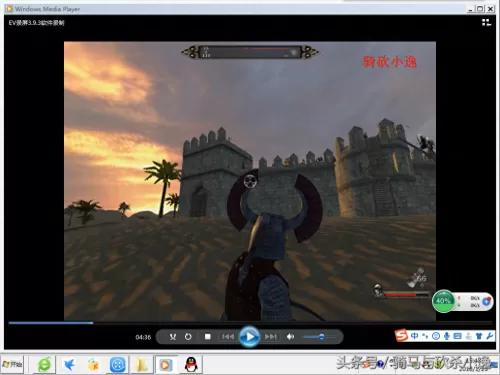Click the green 40% accelerator ball
Image resolution: width=500 pixels, height=375 pixels.
[443, 301]
